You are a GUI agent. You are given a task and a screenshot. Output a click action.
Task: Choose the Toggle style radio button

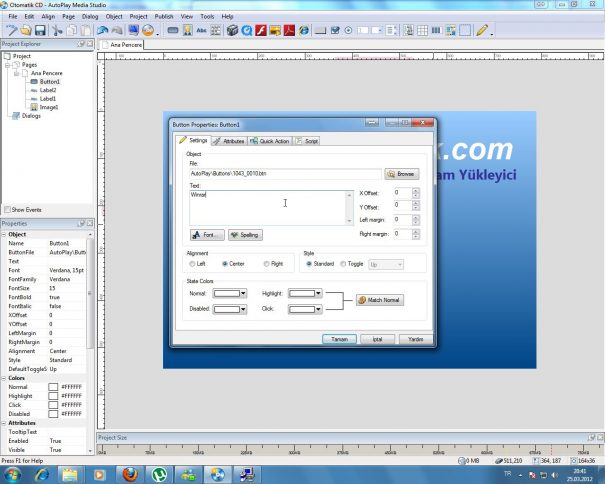point(343,264)
